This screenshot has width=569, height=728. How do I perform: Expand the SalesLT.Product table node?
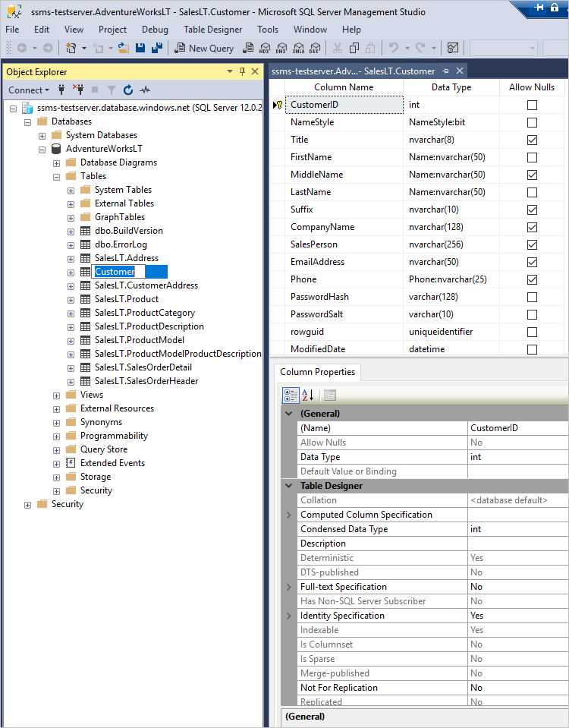[71, 300]
